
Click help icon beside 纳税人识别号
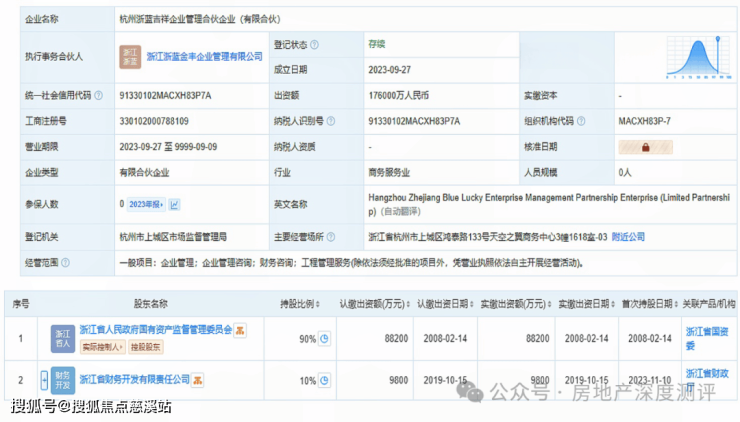click(331, 121)
